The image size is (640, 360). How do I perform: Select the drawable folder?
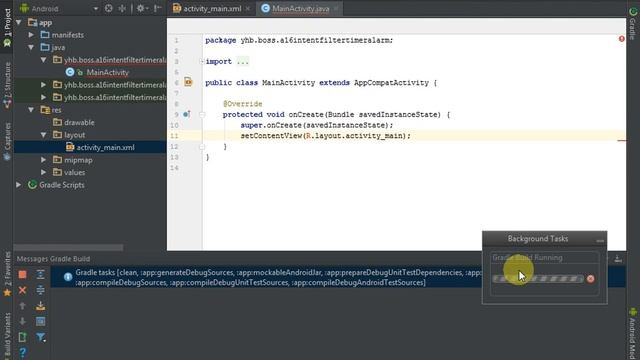point(79,122)
